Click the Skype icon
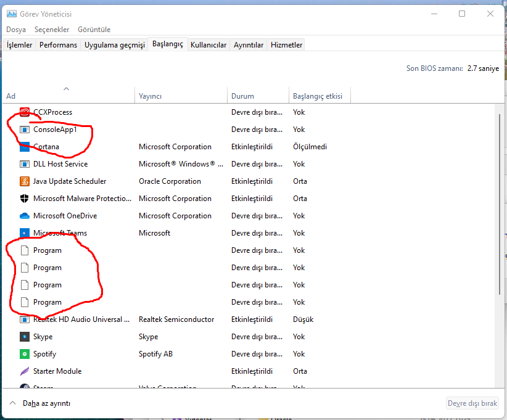Viewport: 507px width, 420px height. click(x=25, y=337)
